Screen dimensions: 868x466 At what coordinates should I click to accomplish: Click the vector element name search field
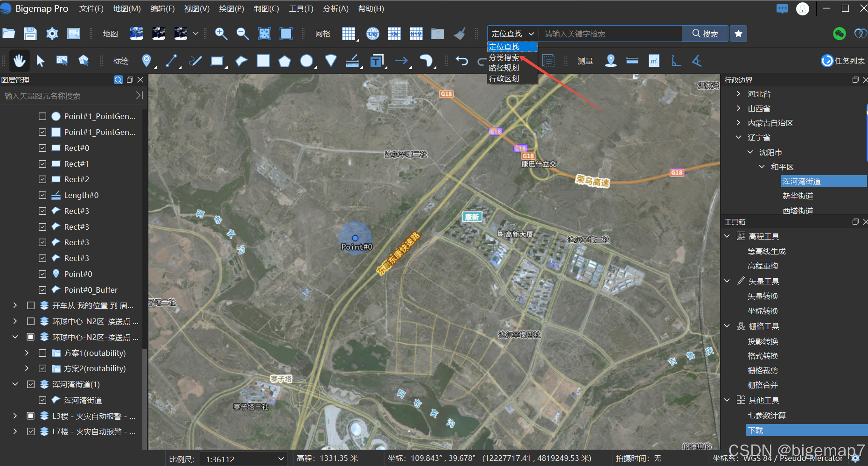point(69,96)
